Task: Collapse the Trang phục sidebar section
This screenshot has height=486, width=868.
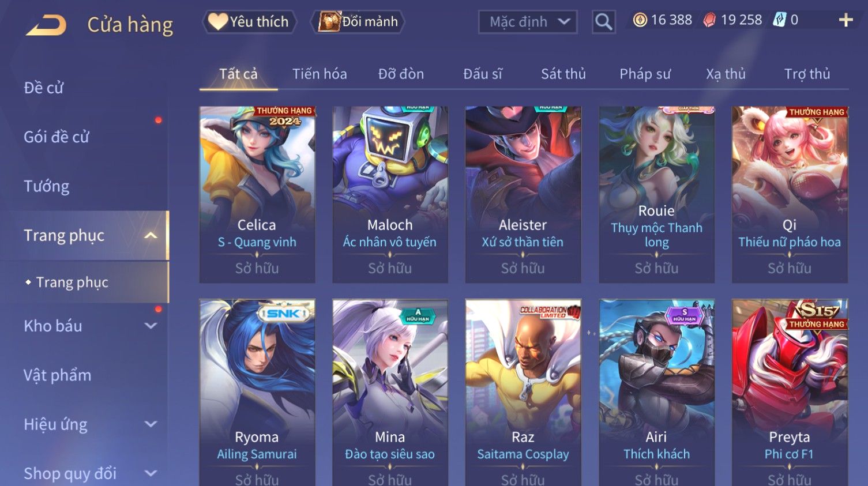Action: (x=151, y=235)
